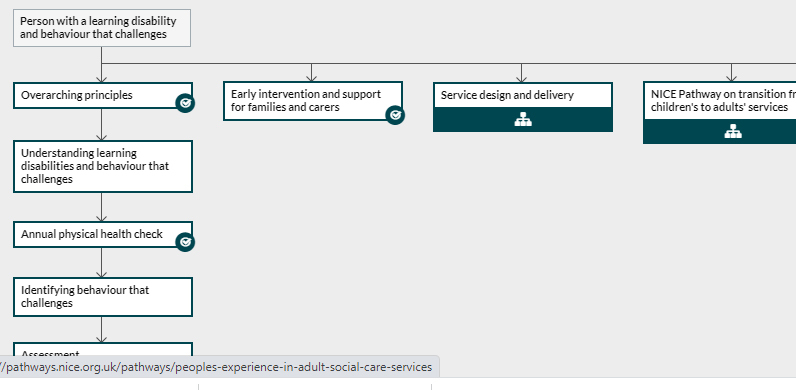The image size is (796, 390).
Task: Open the pathway hierarchy icon under Service design and delivery
Action: [x=523, y=120]
